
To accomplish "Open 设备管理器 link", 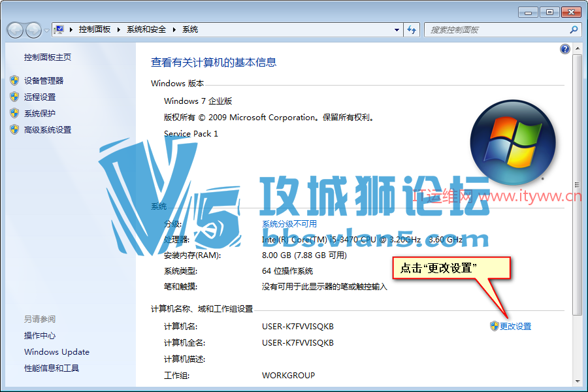I will point(44,80).
